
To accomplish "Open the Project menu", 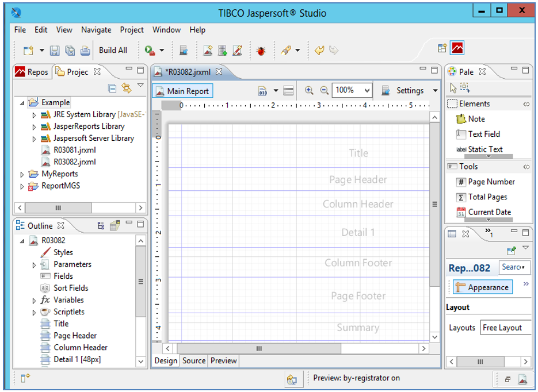I will point(132,30).
